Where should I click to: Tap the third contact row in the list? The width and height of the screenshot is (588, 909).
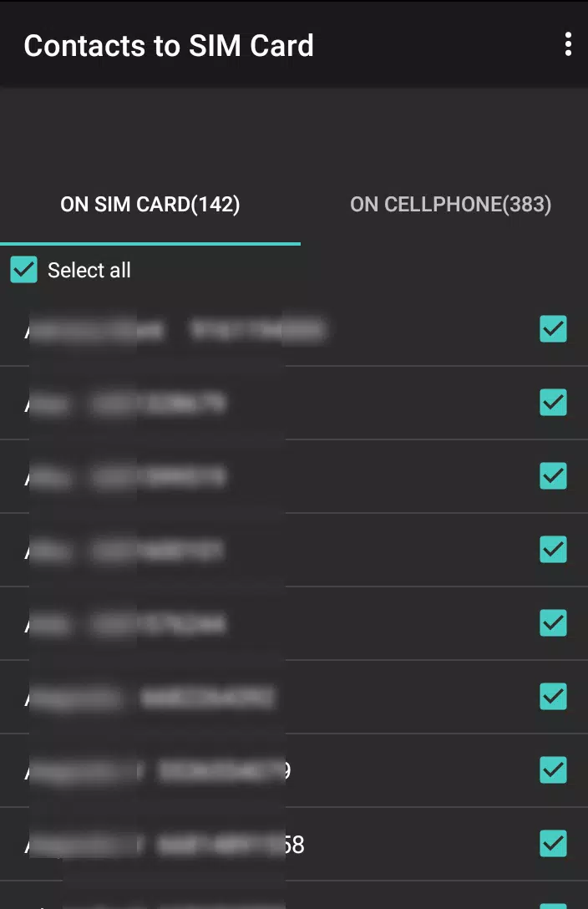coord(294,476)
